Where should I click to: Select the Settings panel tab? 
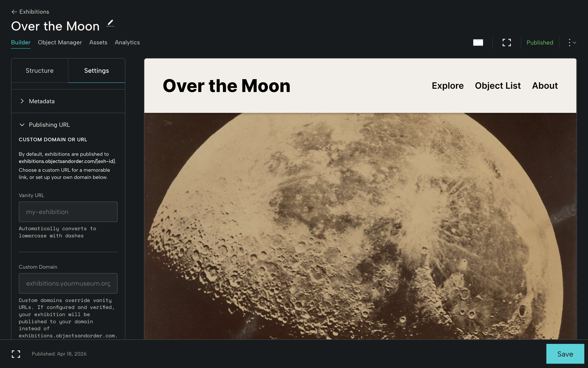[96, 71]
